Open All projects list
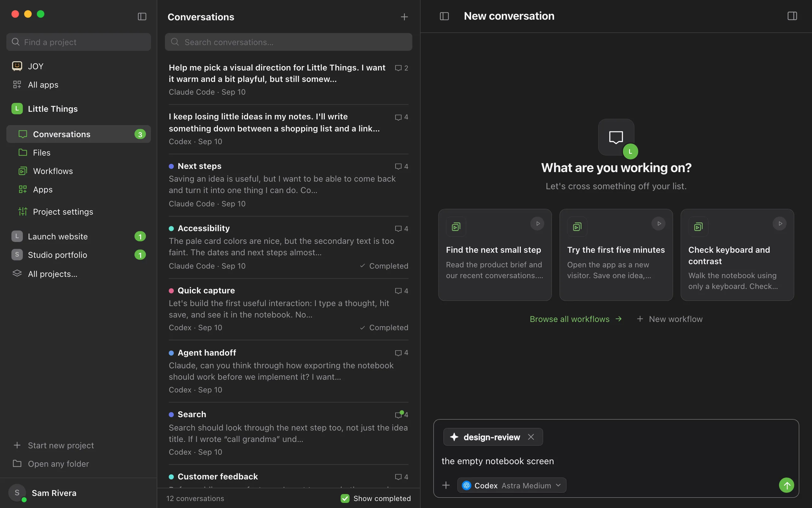The height and width of the screenshot is (508, 812). tap(79, 274)
